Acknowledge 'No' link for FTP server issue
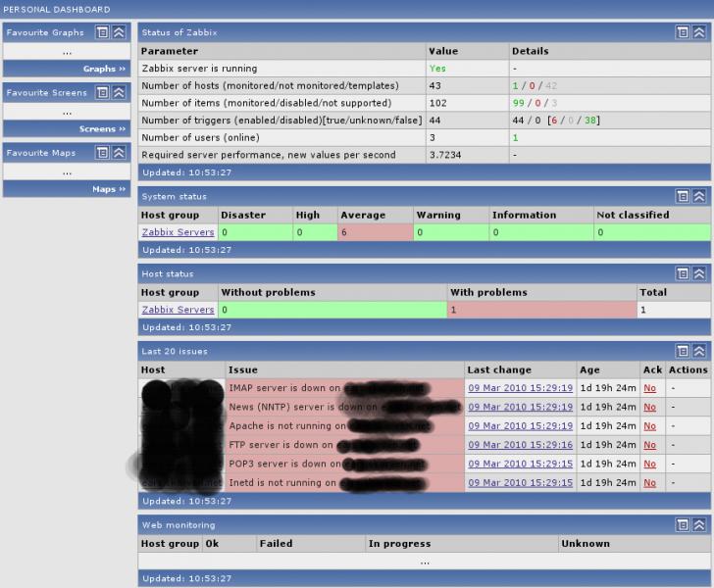 point(650,445)
